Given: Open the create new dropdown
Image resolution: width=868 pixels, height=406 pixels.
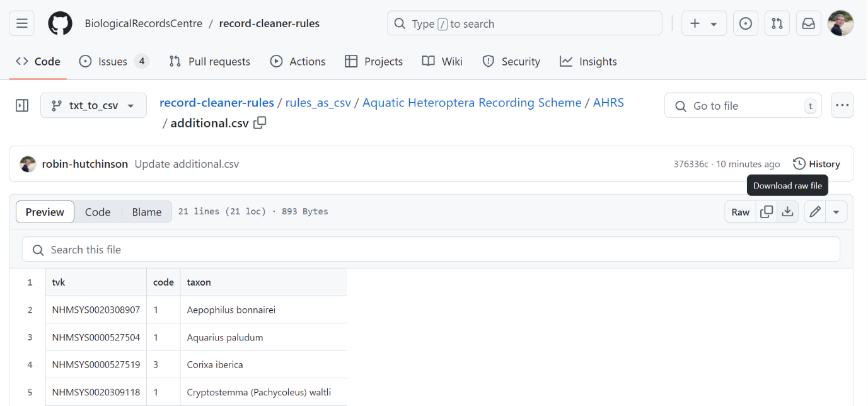Looking at the screenshot, I should click(x=703, y=23).
